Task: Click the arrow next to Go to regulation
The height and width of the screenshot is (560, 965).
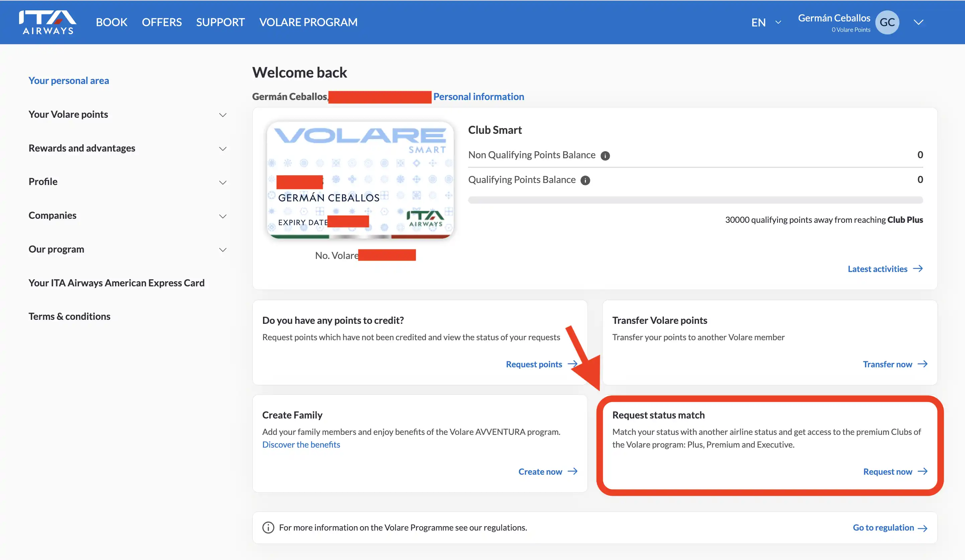Action: point(923,528)
